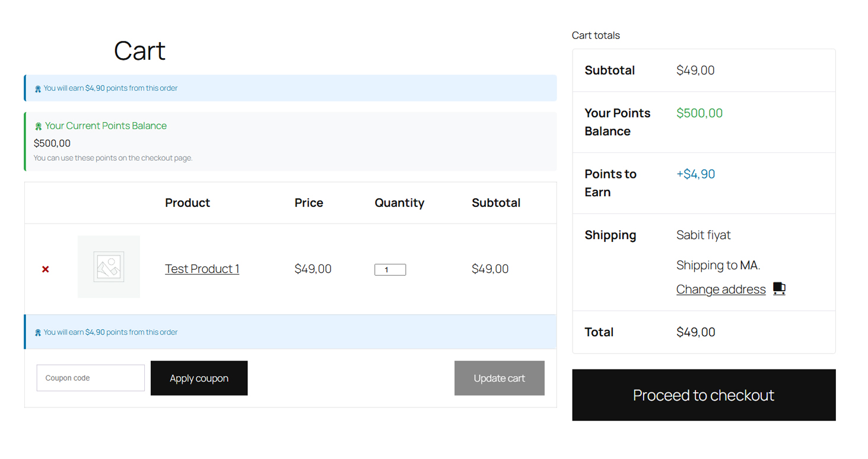Click the Subtotal row in Cart totals
This screenshot has width=868, height=459.
click(x=609, y=70)
